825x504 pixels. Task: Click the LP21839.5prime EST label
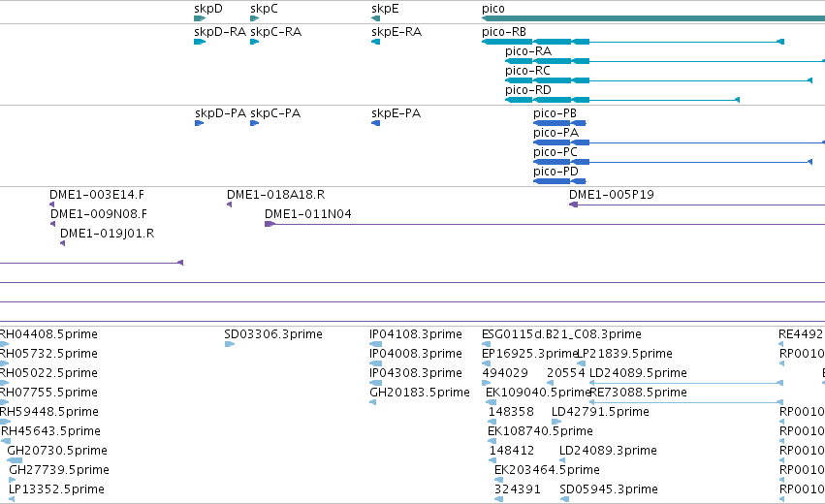625,354
